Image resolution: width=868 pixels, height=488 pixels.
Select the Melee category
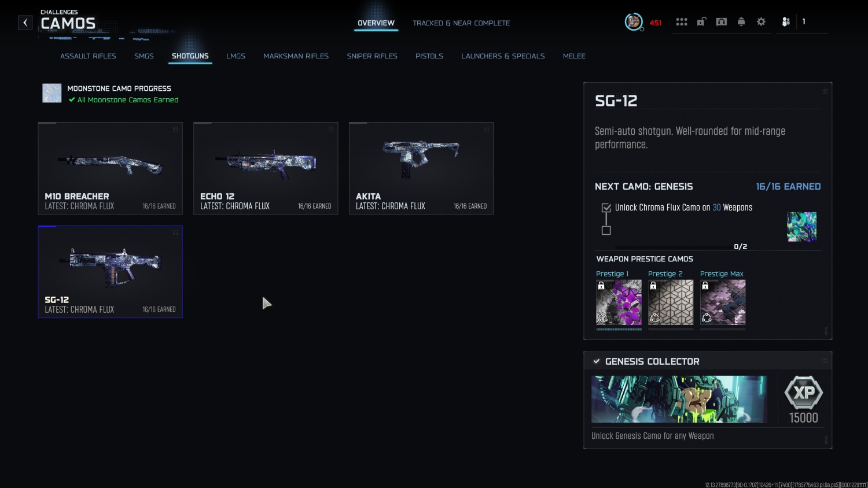coord(574,56)
